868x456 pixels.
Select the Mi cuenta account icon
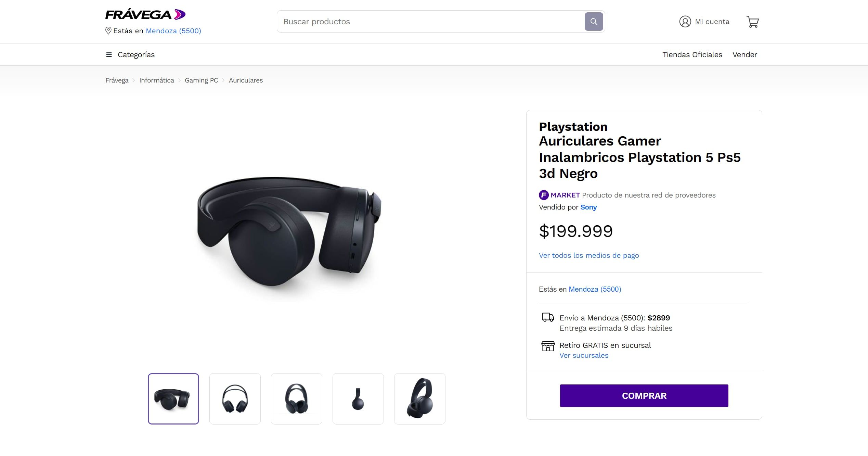click(685, 21)
